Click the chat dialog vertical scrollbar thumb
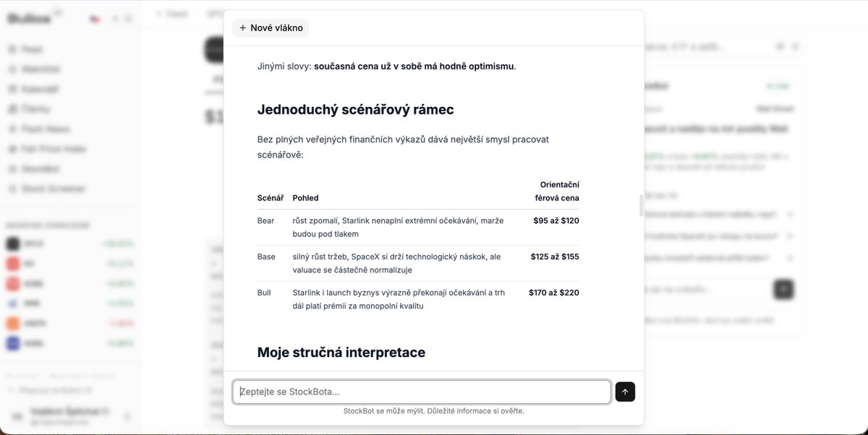The width and height of the screenshot is (868, 435). coord(641,206)
